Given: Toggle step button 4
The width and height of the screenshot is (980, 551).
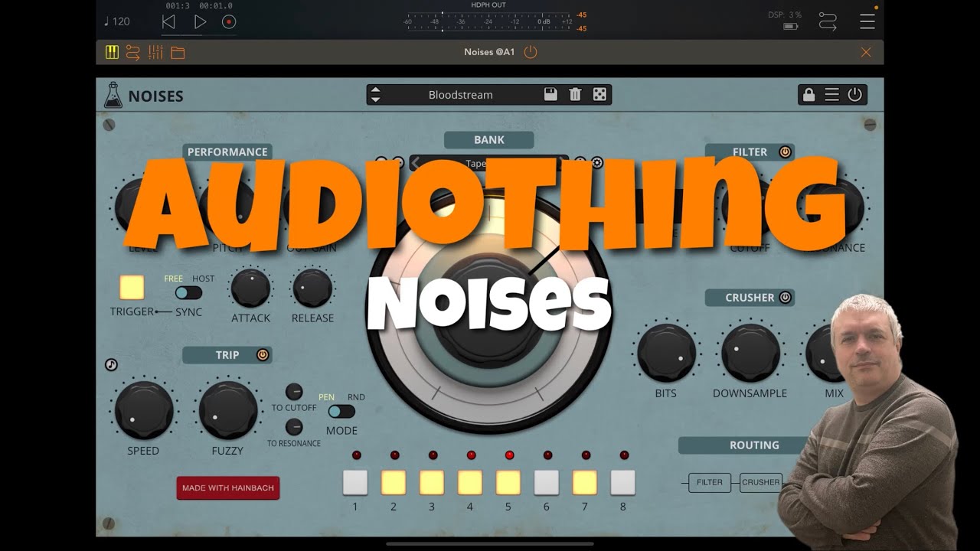Looking at the screenshot, I should (x=470, y=483).
